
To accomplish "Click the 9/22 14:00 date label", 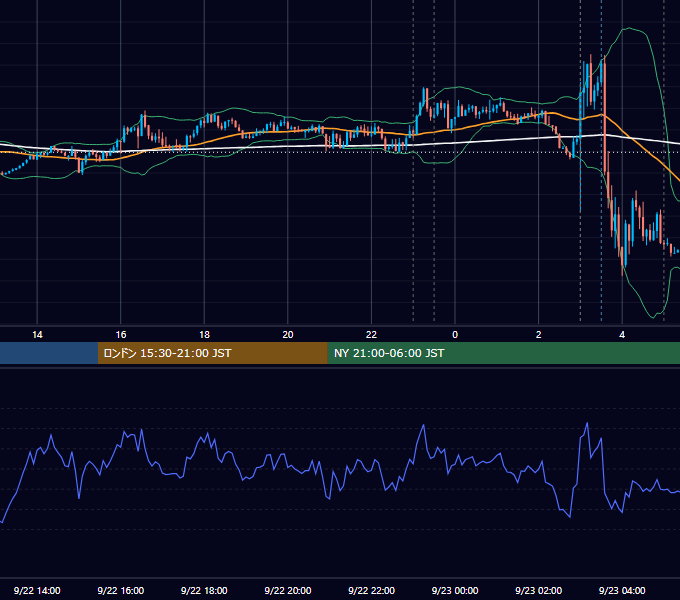I will (x=37, y=590).
